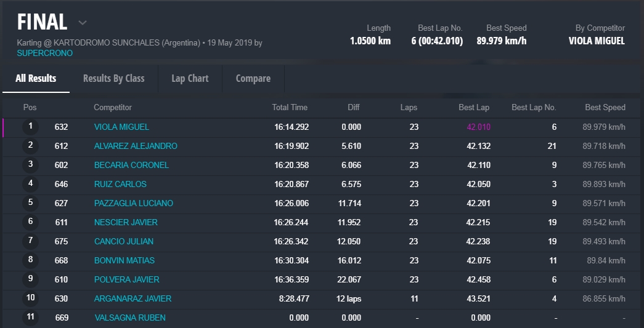Viewport: 644px width, 328px height.
Task: Click competitor ALVAREZ ALEJANDRO link
Action: click(x=136, y=146)
